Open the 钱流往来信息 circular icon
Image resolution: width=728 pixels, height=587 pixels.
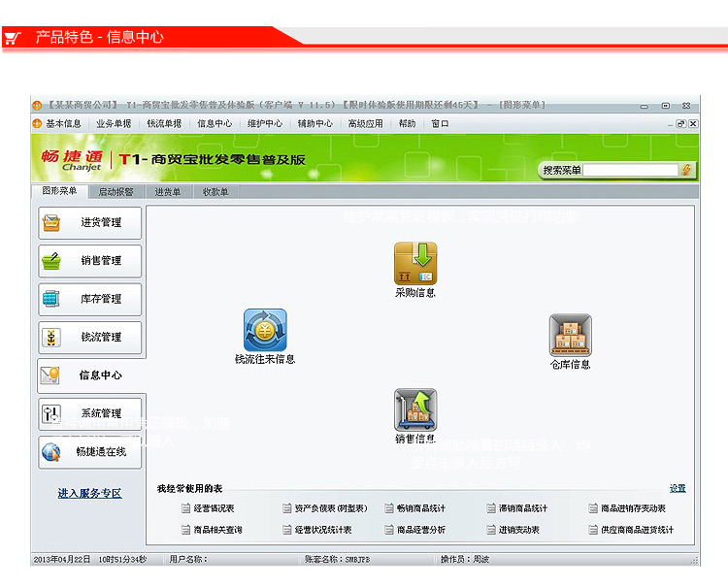pyautogui.click(x=265, y=330)
